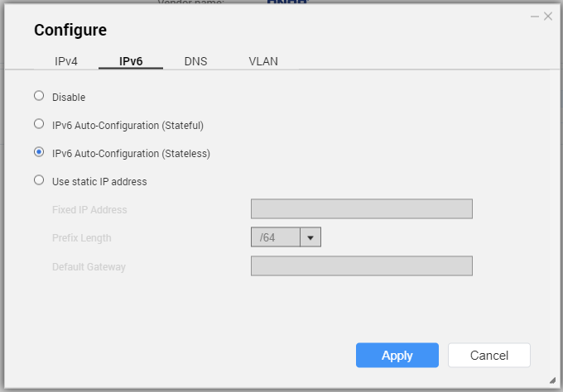Click the Configure dialog title

click(x=70, y=31)
